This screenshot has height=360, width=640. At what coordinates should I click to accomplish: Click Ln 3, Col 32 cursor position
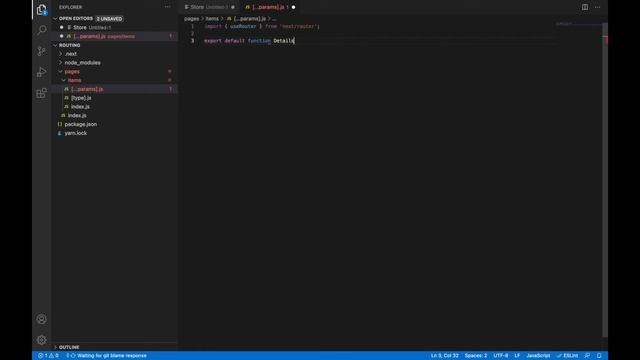click(x=445, y=356)
